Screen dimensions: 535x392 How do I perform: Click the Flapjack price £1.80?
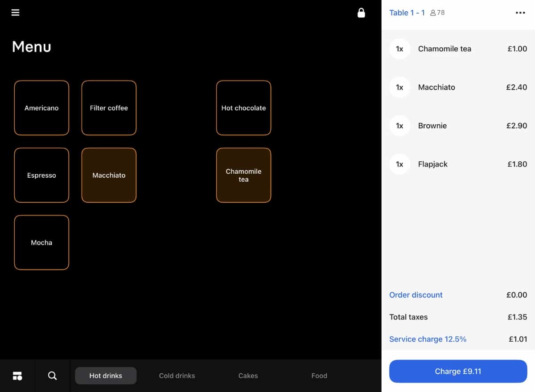click(x=517, y=164)
